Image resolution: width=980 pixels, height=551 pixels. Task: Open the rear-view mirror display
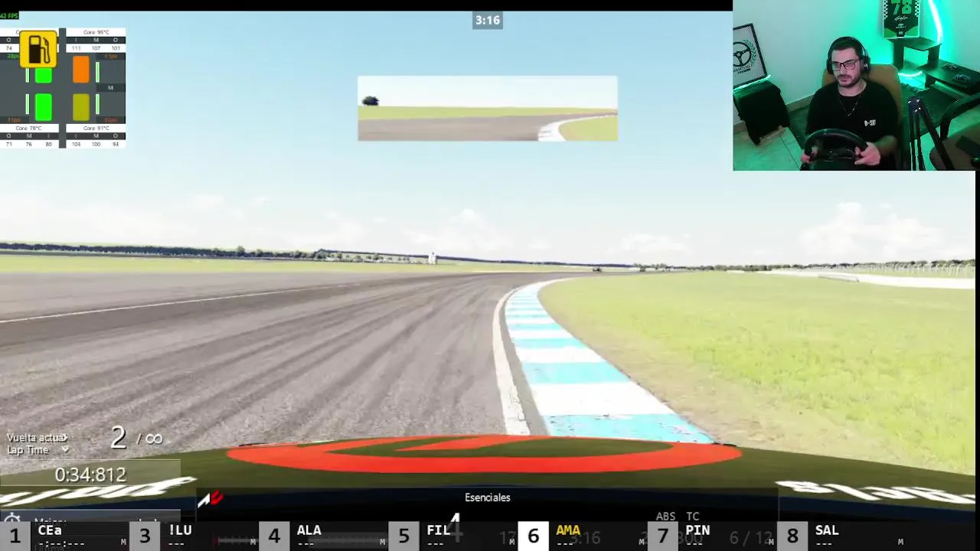pyautogui.click(x=488, y=108)
